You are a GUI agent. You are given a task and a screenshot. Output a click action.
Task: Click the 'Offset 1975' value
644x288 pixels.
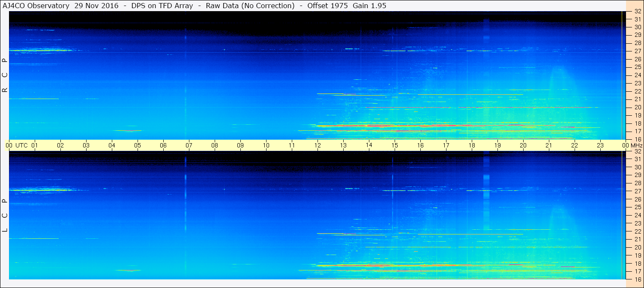(x=327, y=6)
